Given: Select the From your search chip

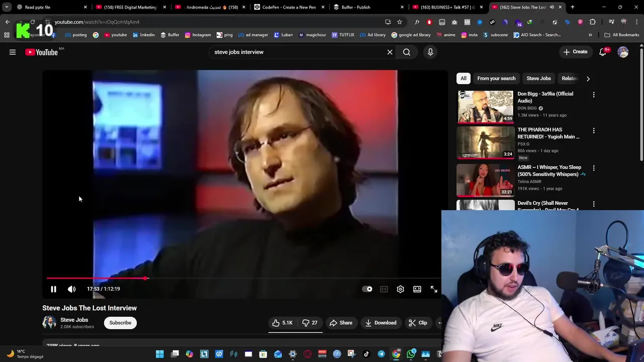Looking at the screenshot, I should [496, 78].
